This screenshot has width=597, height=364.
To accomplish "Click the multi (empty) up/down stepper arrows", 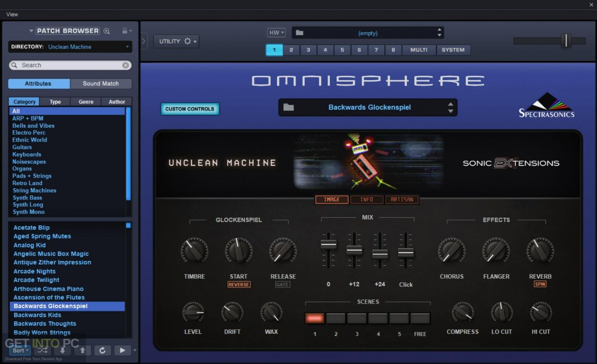I will point(439,33).
